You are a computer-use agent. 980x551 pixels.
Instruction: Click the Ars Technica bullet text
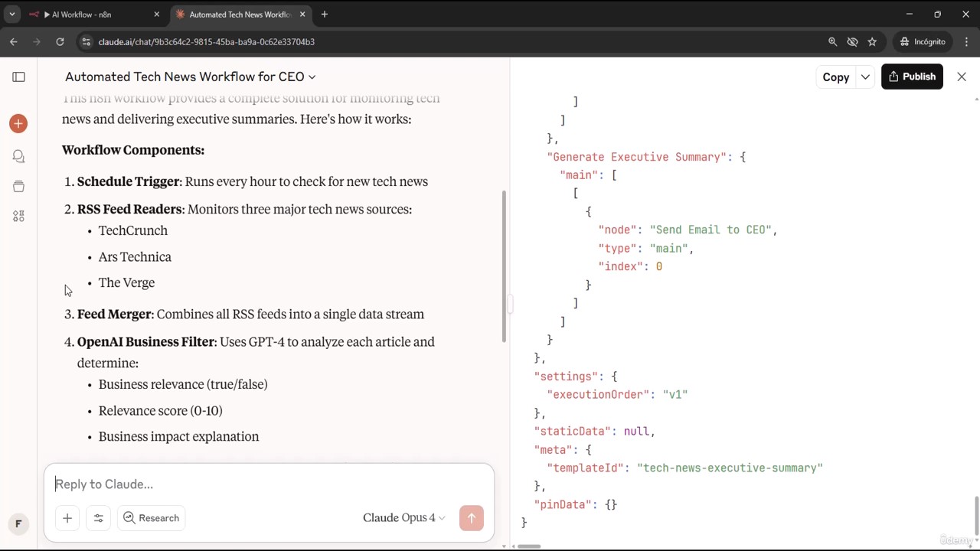[x=135, y=257]
